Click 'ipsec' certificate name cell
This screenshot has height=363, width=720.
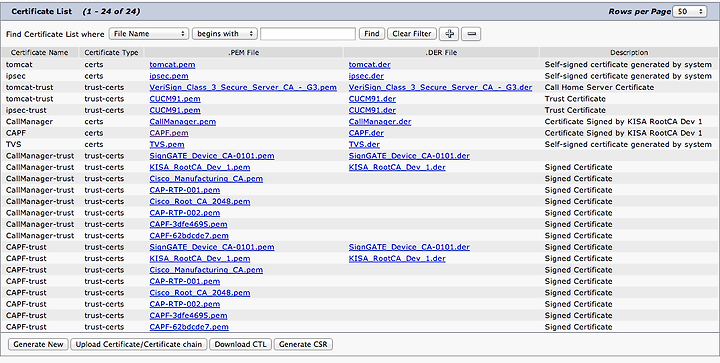point(16,76)
